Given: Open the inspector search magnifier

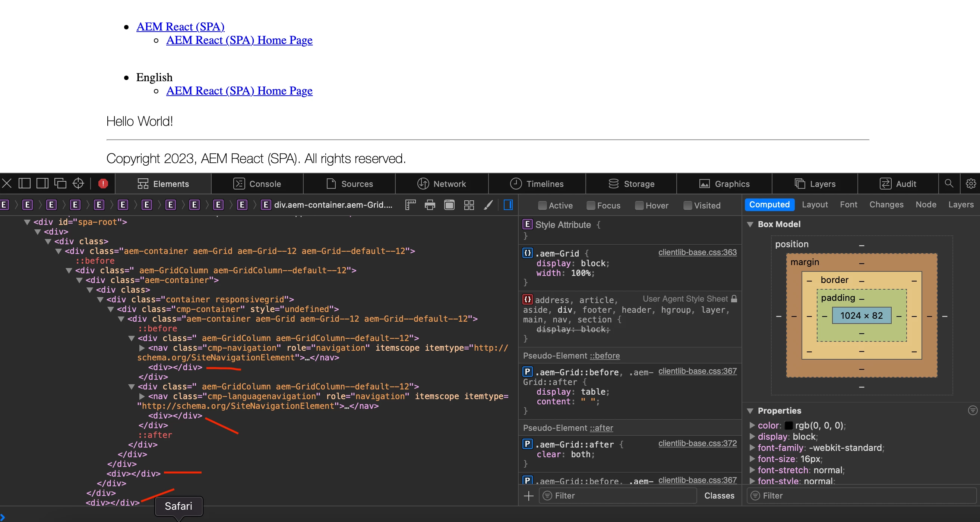Looking at the screenshot, I should point(949,184).
